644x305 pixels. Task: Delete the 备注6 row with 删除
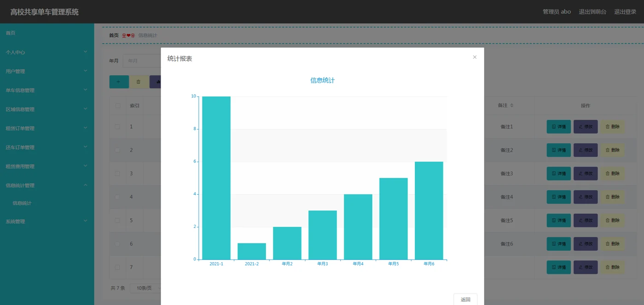click(x=613, y=244)
